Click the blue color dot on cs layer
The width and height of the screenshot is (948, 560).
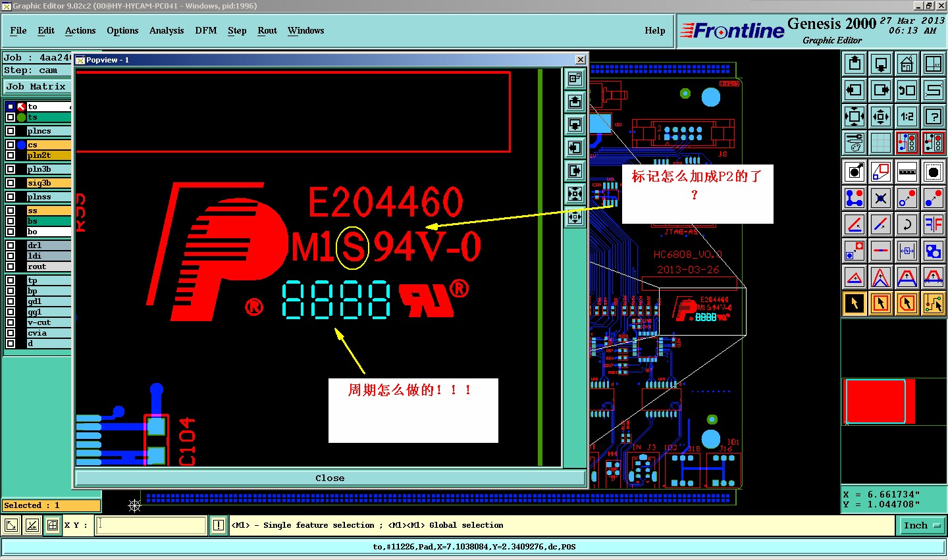(x=21, y=145)
